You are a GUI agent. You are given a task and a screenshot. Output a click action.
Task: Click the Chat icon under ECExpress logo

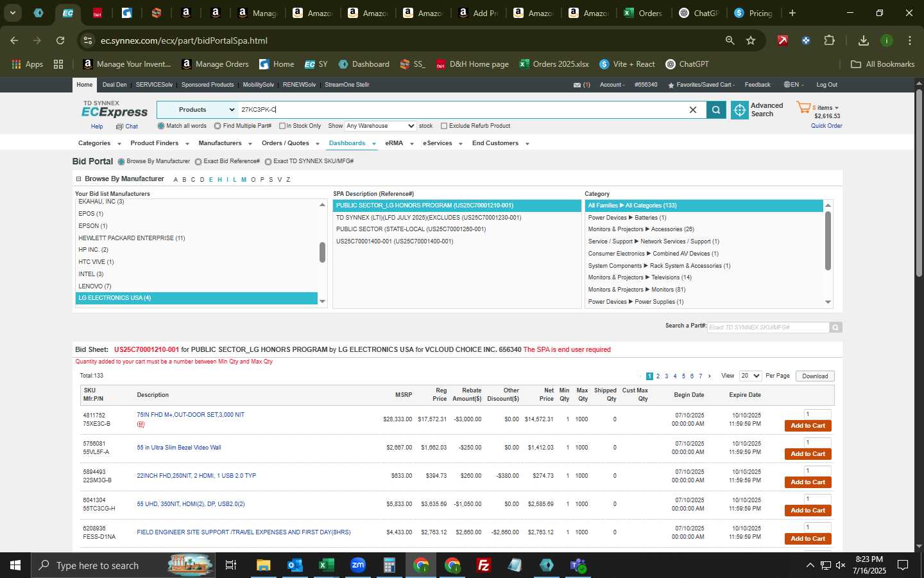[119, 127]
